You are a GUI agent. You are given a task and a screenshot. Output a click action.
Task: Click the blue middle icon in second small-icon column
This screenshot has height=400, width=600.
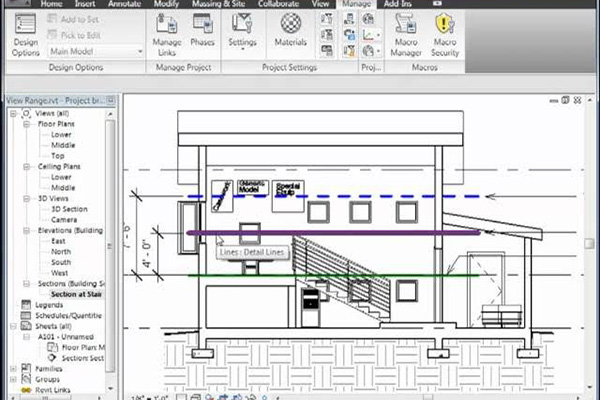pos(349,35)
